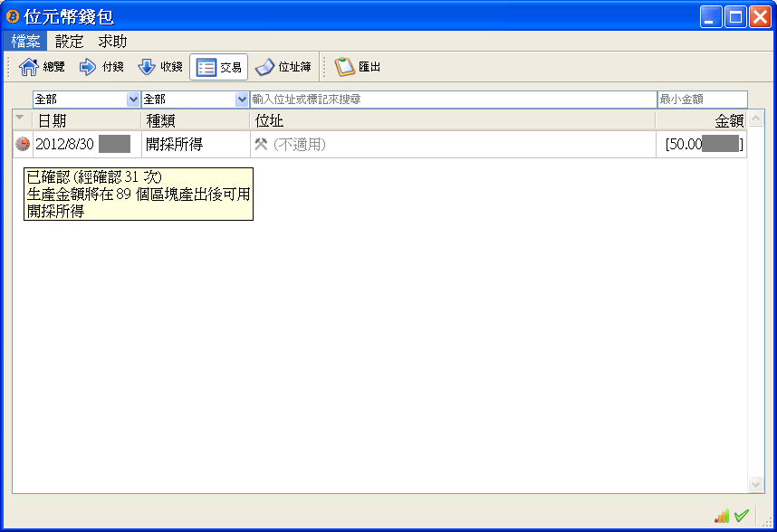Close the 位元幣錢包 window
This screenshot has width=777, height=532.
(760, 17)
